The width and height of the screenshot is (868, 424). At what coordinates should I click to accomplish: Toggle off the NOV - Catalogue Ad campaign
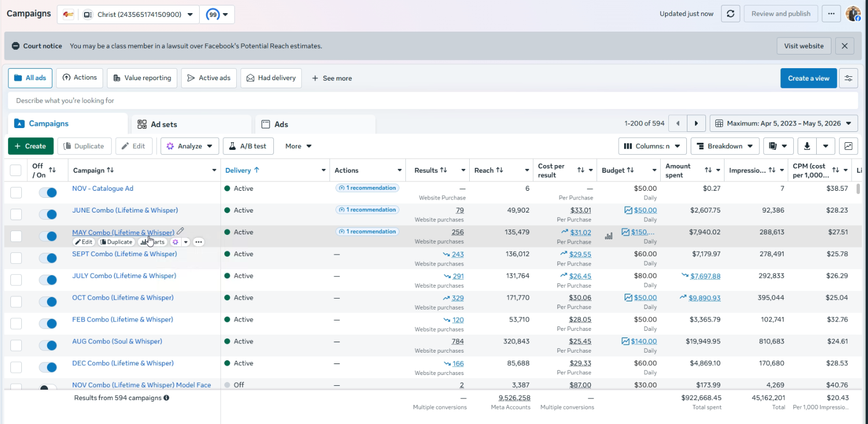(x=48, y=192)
